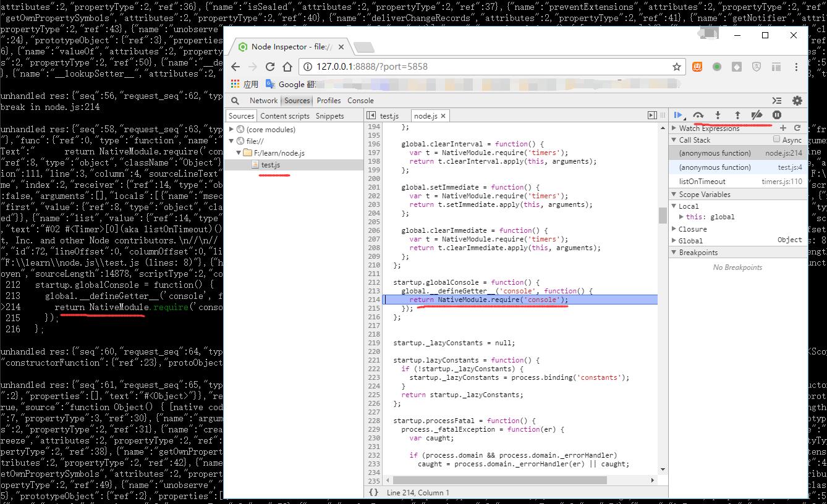Step over next function call
Image resolution: width=827 pixels, height=504 pixels.
coord(698,115)
